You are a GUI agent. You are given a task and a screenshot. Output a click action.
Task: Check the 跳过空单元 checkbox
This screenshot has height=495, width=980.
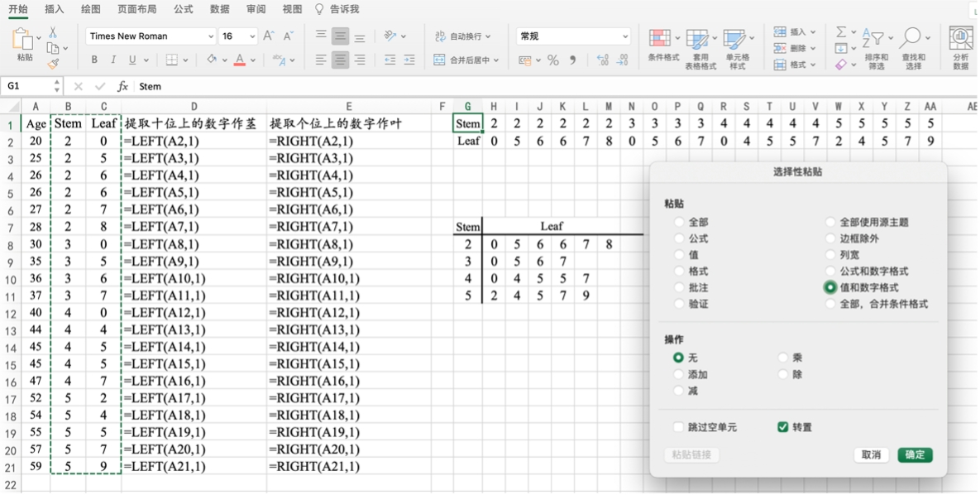pos(680,427)
